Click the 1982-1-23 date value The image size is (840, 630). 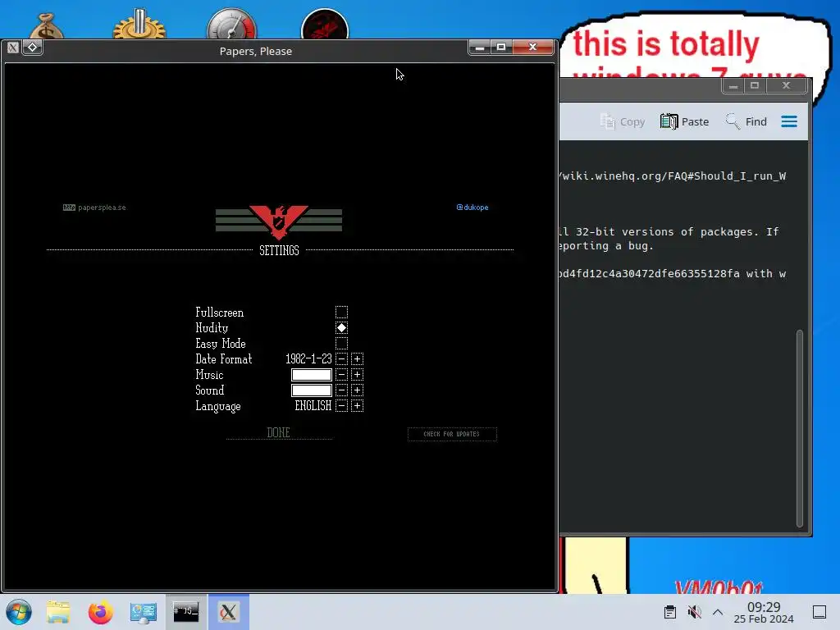(308, 359)
